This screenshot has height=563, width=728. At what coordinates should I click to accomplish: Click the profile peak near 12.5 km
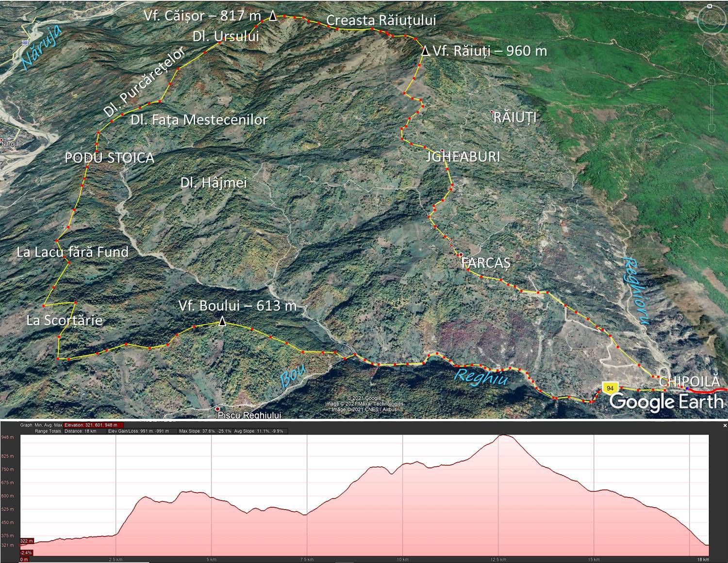click(x=505, y=435)
